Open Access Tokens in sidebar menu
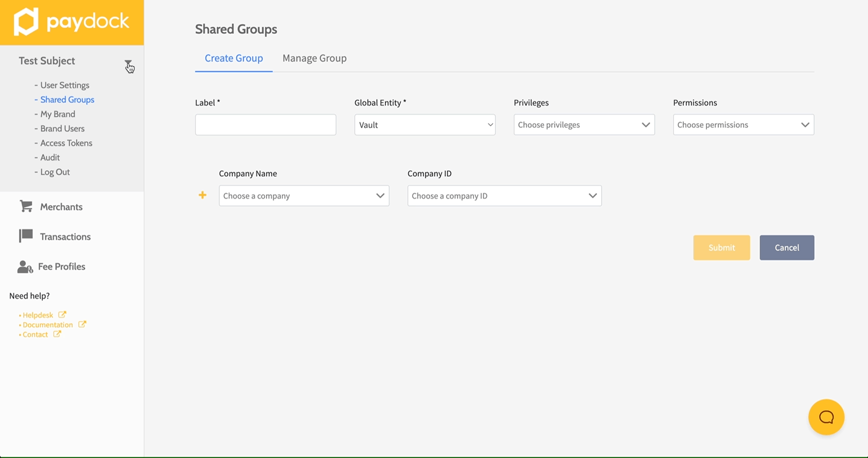This screenshot has height=458, width=868. point(66,143)
